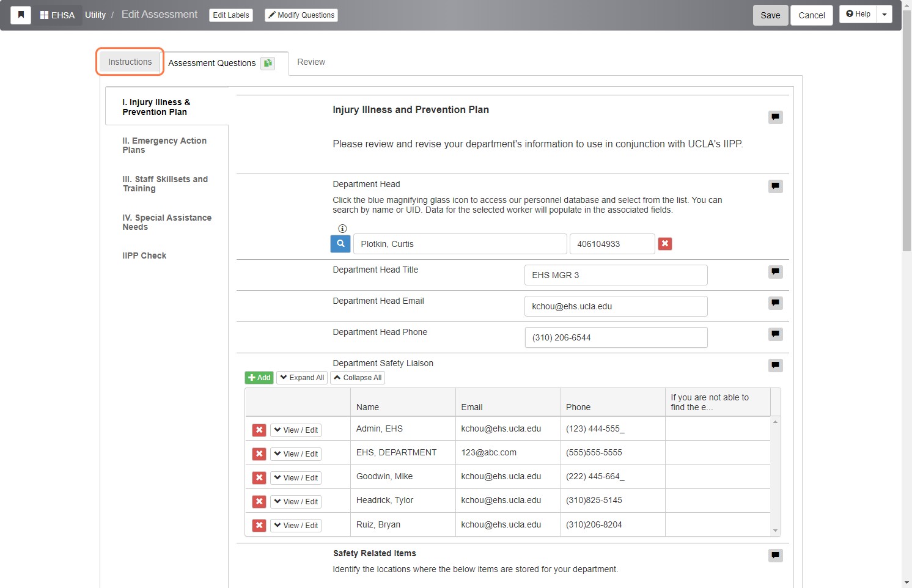Click Expand All for safety liaisons
912x588 pixels.
click(x=302, y=378)
